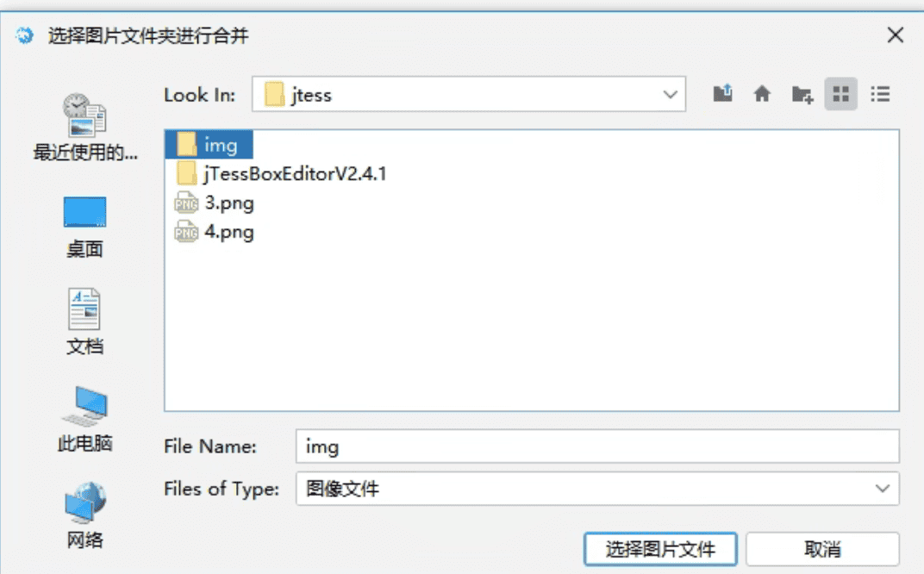924x574 pixels.
Task: Select the img folder
Action: (x=220, y=145)
